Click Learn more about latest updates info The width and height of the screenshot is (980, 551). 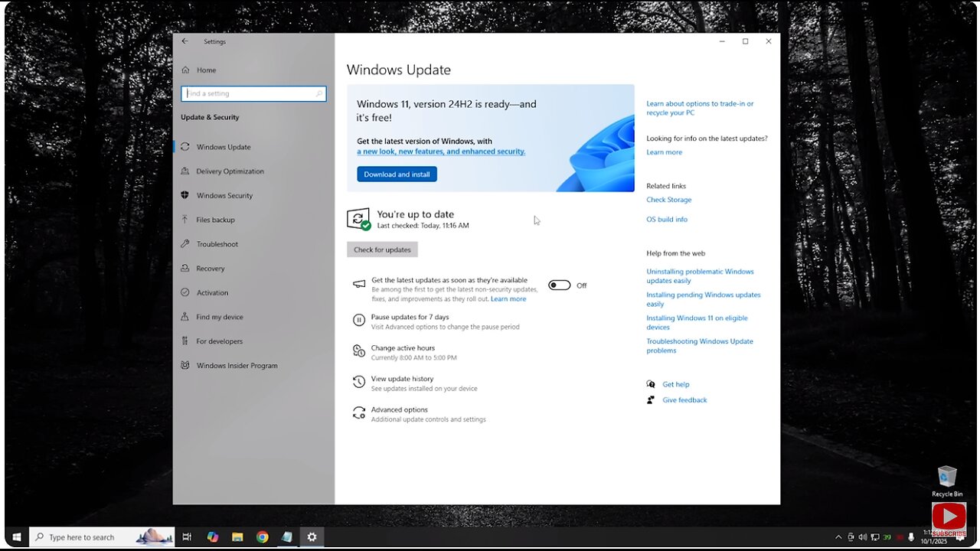point(664,152)
